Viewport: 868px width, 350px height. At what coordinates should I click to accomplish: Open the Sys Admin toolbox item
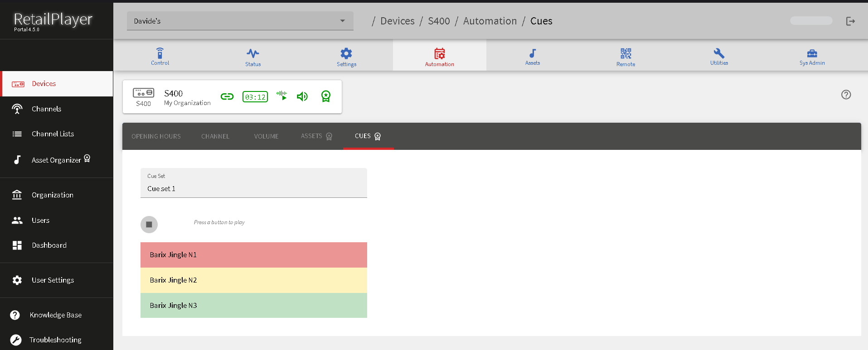(812, 57)
